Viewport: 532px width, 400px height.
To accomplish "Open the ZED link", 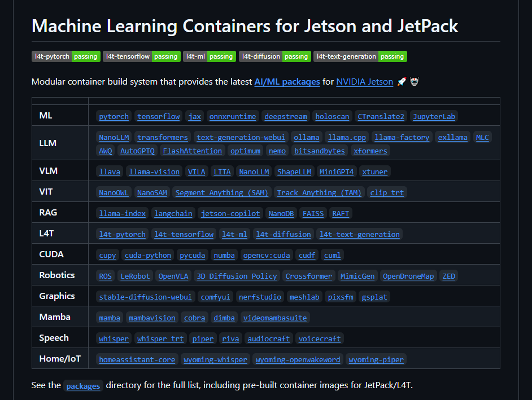I will 449,276.
